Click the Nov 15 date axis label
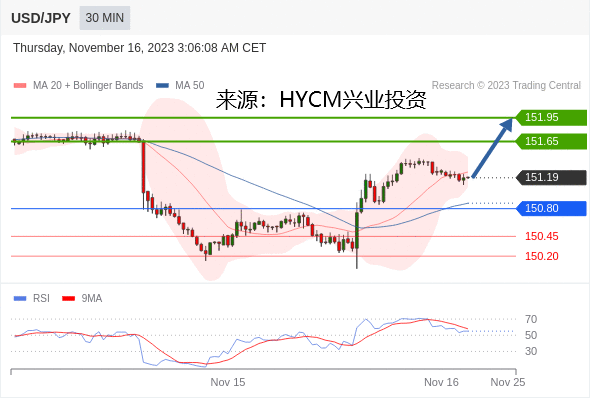This screenshot has height=400, width=591. (228, 382)
